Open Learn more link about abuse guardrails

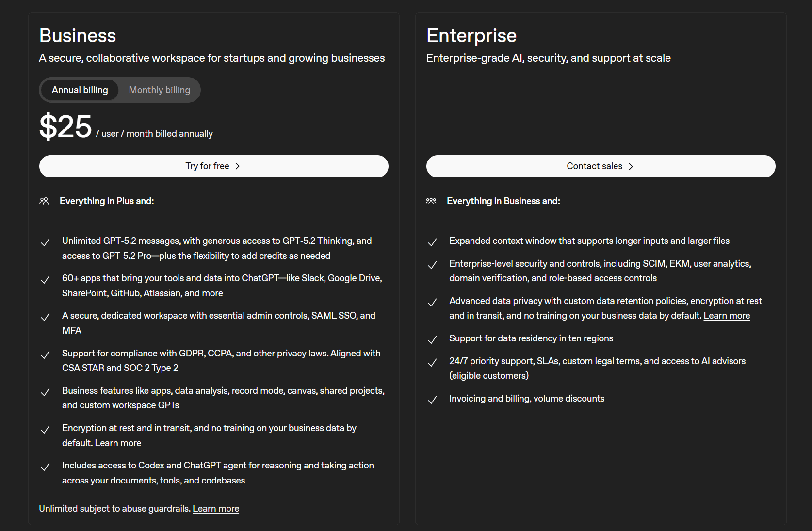(x=216, y=509)
